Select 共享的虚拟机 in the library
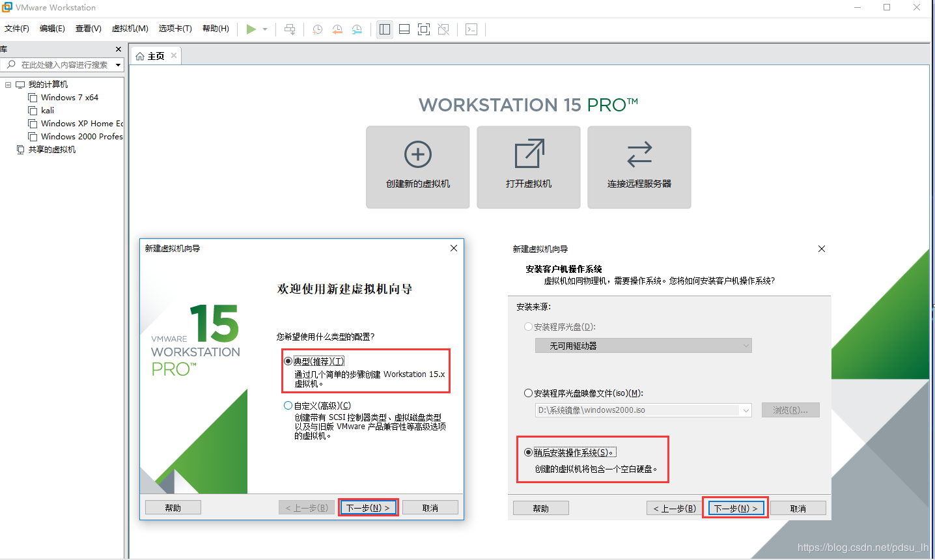The width and height of the screenshot is (935, 560). pyautogui.click(x=52, y=150)
